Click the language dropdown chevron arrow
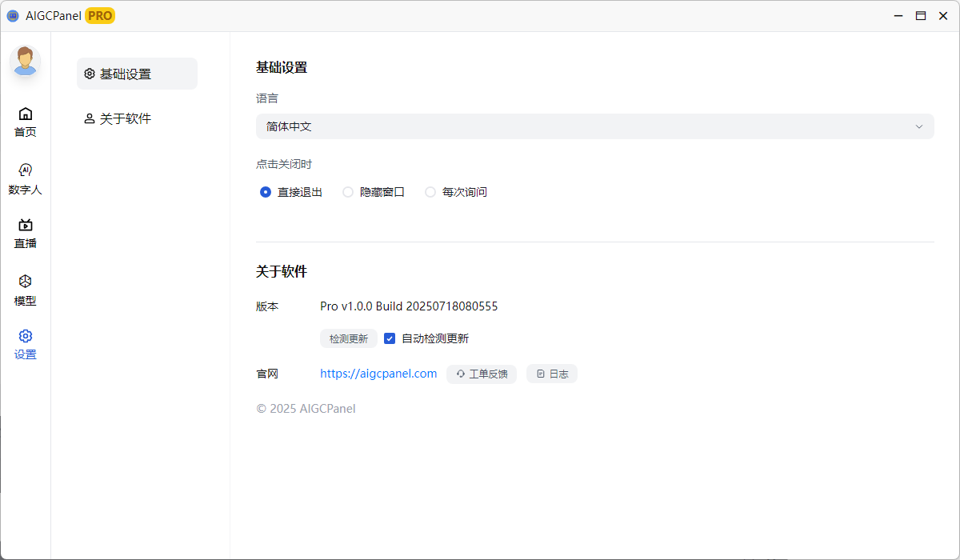 point(919,126)
